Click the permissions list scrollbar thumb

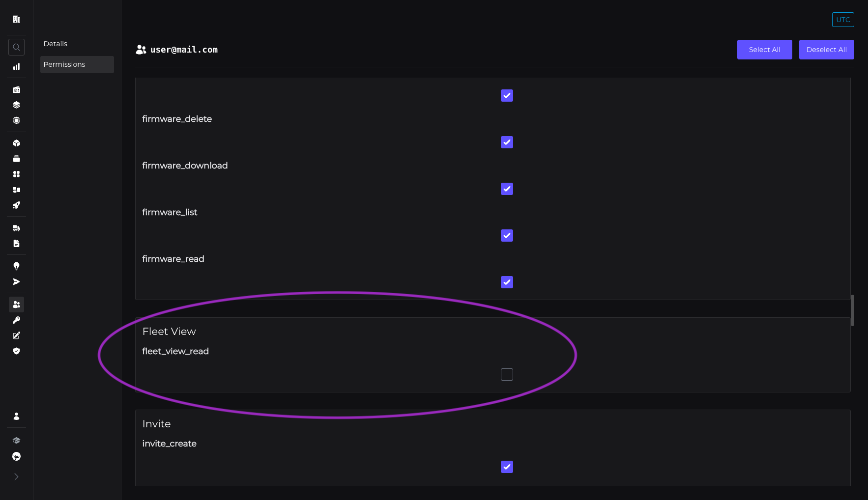[x=852, y=310]
